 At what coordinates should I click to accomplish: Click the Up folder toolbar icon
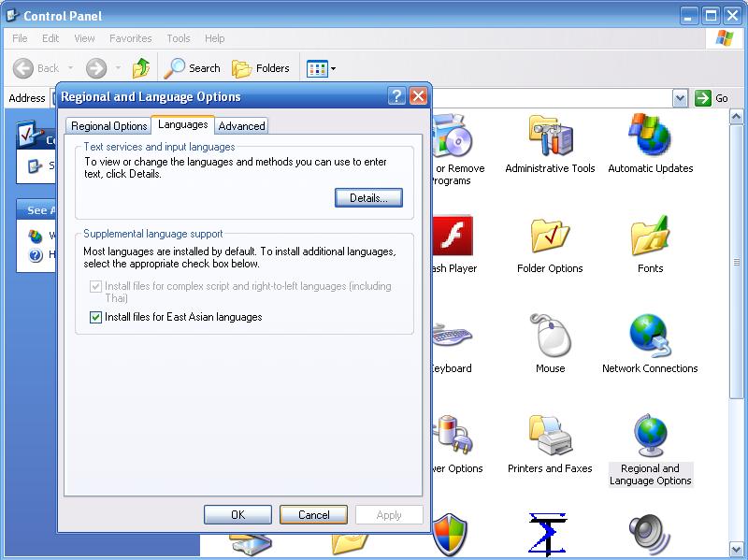[x=141, y=68]
